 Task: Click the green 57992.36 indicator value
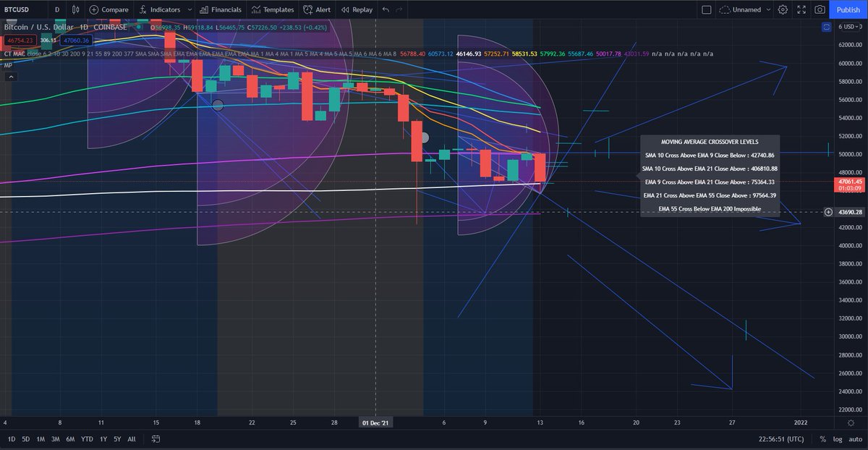coord(553,54)
